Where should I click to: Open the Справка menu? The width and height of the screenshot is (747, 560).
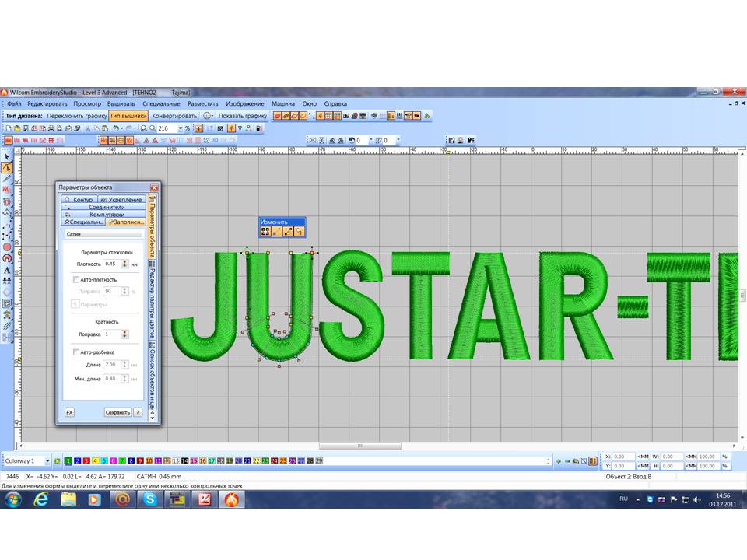[x=335, y=103]
